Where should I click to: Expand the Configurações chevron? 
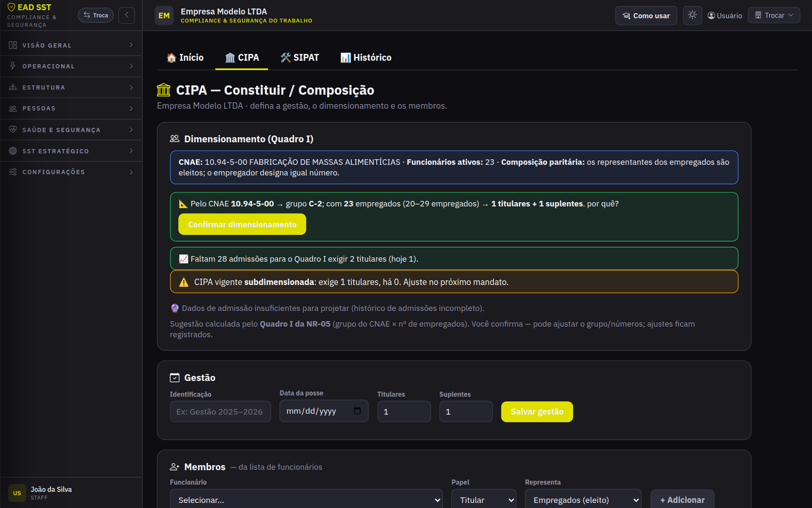pyautogui.click(x=131, y=172)
